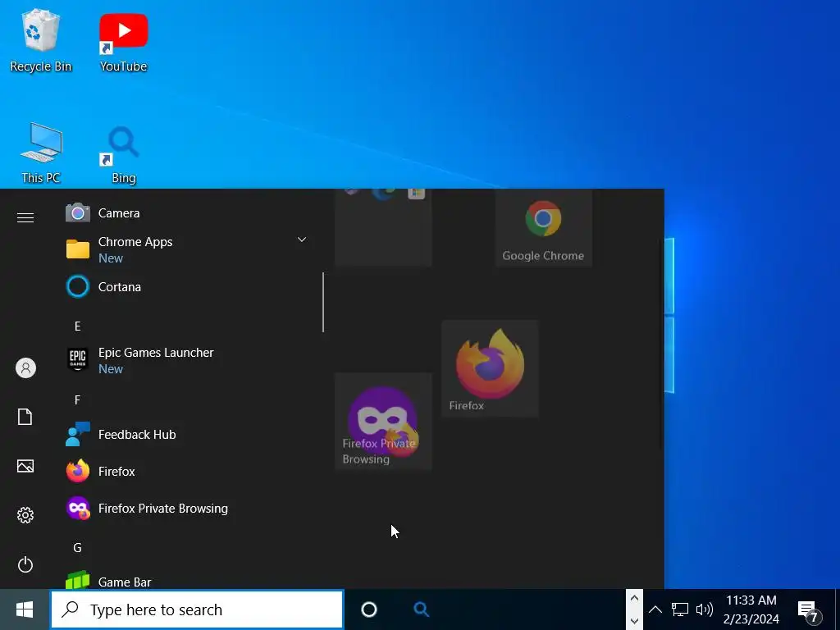Select the This PC desktop icon
This screenshot has width=840, height=630.
click(x=41, y=153)
